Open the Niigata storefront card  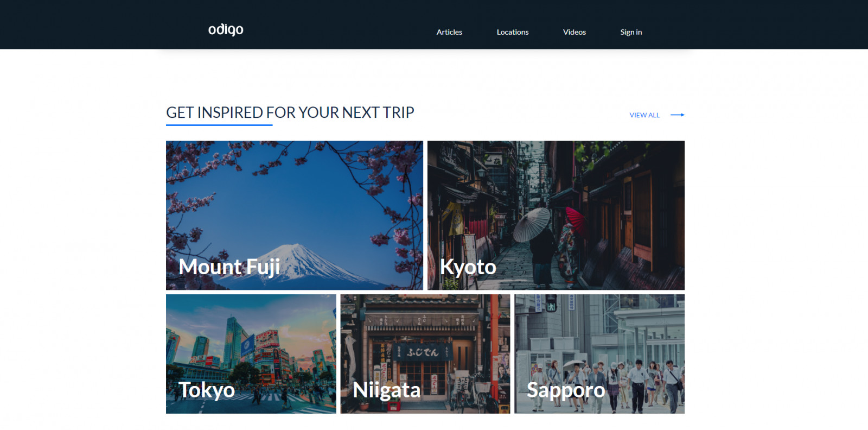pos(425,354)
